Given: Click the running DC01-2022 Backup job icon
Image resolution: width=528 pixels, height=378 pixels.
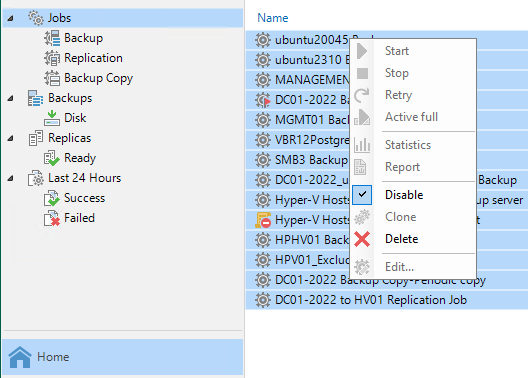Looking at the screenshot, I should click(263, 100).
